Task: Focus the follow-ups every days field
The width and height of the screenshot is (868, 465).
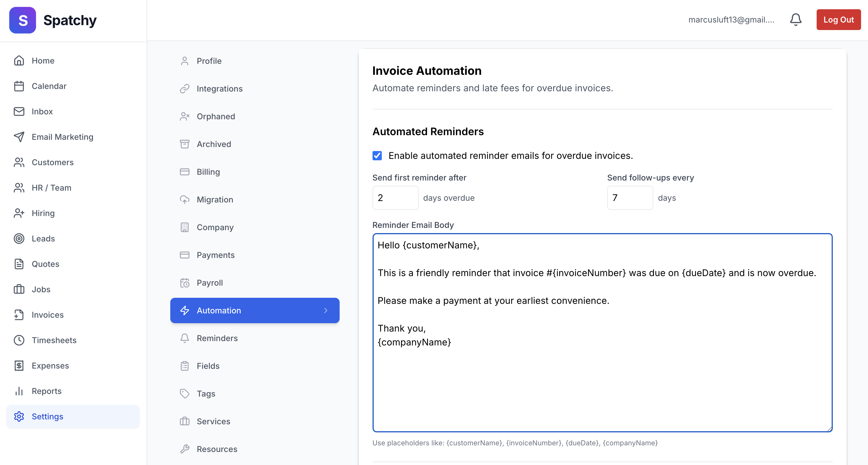Action: [630, 198]
